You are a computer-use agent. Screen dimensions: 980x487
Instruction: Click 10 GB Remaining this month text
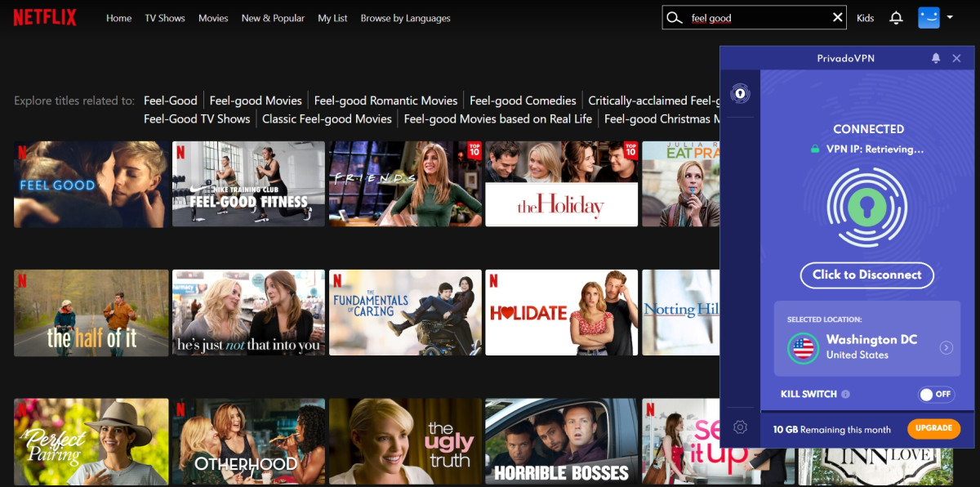tap(831, 429)
